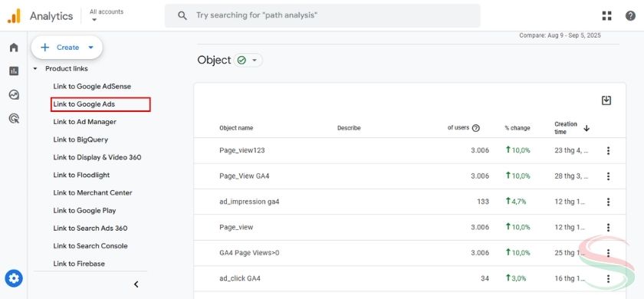The height and width of the screenshot is (299, 644).
Task: Click the 34 users value
Action: tap(485, 278)
